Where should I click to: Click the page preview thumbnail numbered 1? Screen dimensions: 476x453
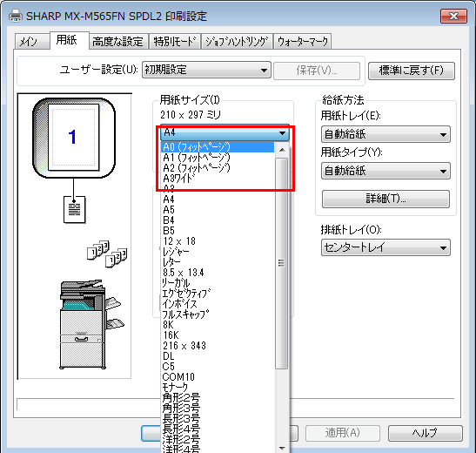coord(74,137)
